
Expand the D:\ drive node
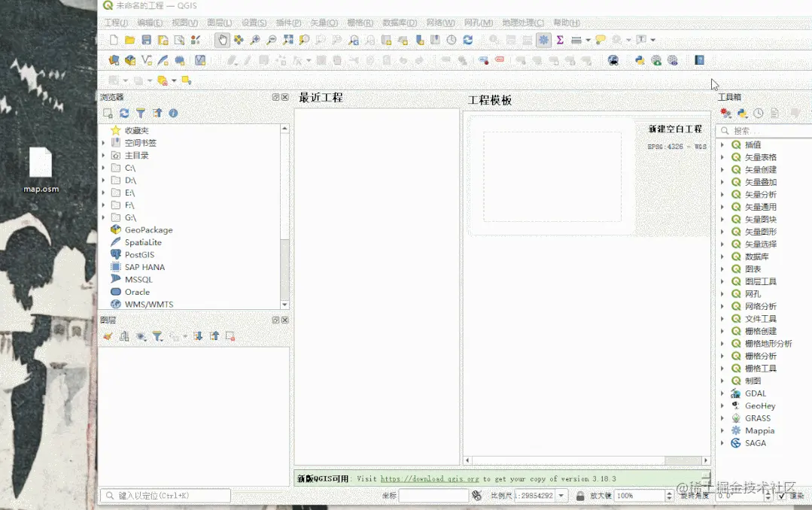(x=104, y=181)
